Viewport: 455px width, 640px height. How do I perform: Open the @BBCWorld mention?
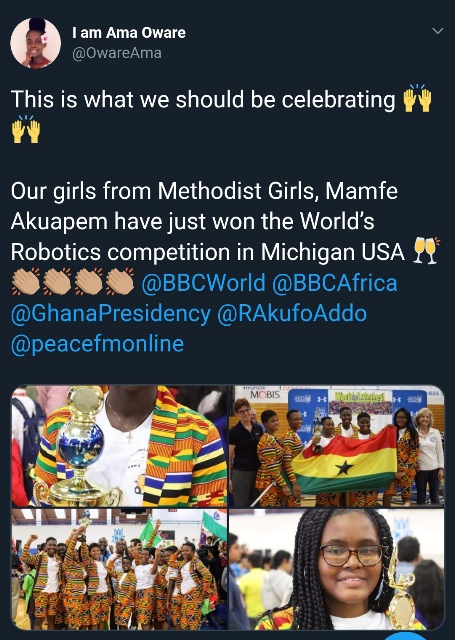coord(203,282)
